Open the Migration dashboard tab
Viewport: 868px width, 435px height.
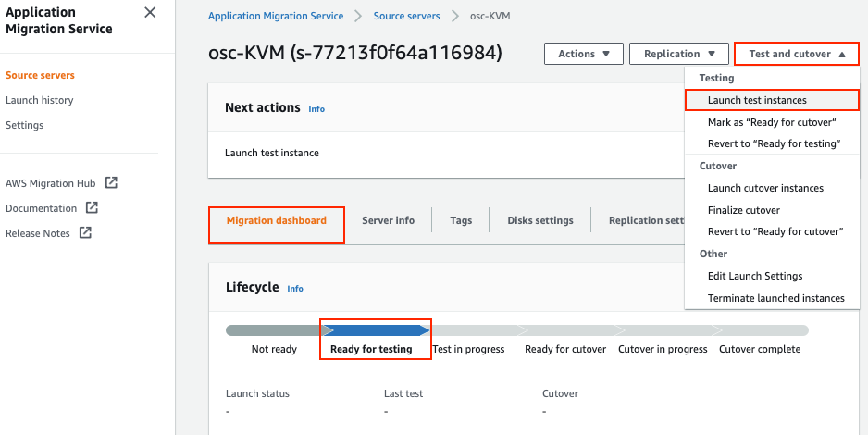pos(277,220)
